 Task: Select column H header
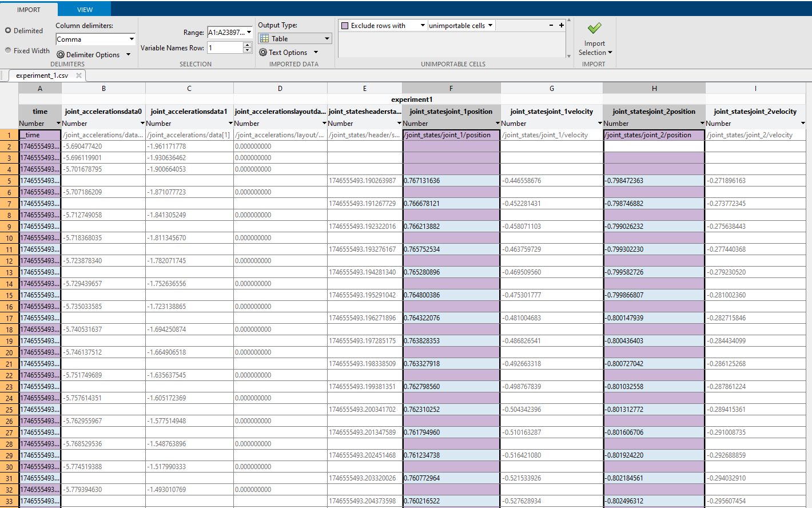(654, 88)
